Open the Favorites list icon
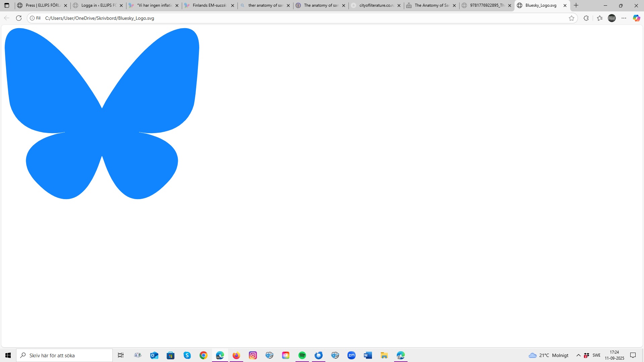This screenshot has width=644, height=362. [600, 18]
